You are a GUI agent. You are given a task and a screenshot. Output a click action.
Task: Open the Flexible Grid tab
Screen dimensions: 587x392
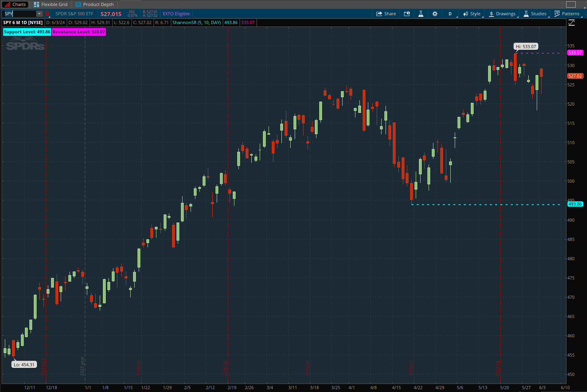click(x=50, y=4)
